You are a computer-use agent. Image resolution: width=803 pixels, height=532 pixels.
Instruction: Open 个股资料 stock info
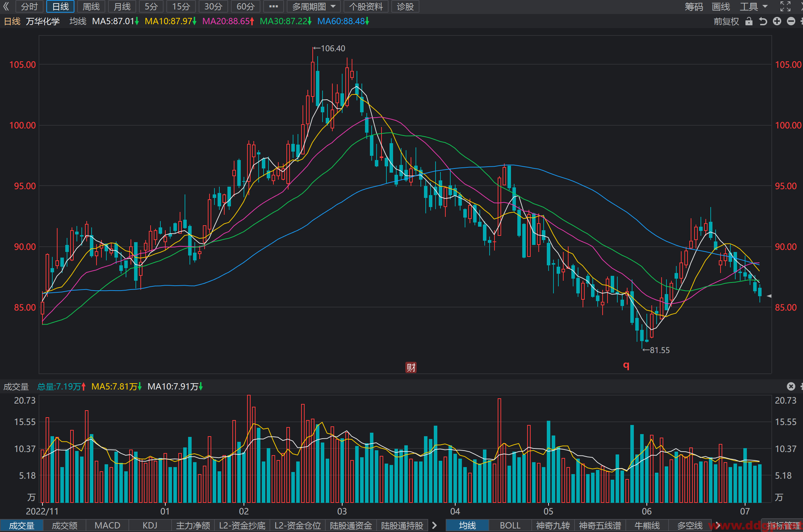pyautogui.click(x=366, y=6)
